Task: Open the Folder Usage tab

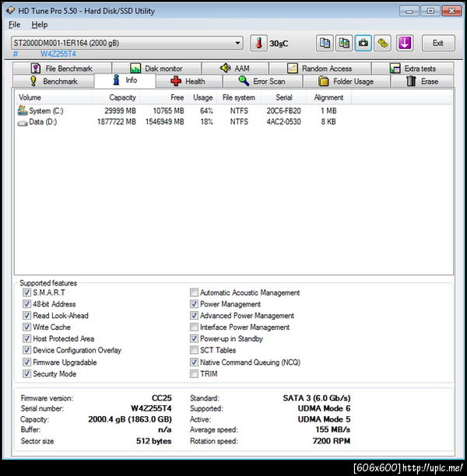Action: [346, 82]
